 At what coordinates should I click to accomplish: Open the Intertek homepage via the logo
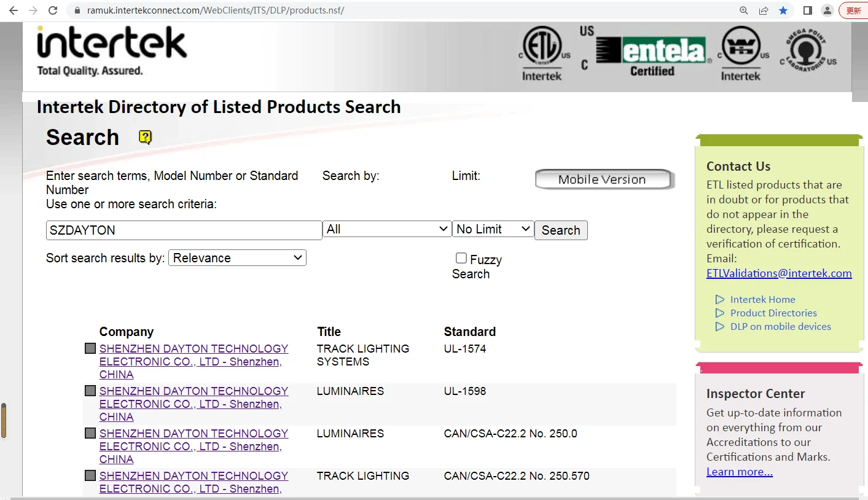(111, 43)
